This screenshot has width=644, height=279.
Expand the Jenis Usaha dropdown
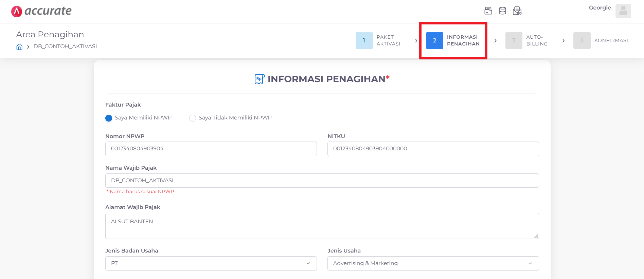[433, 263]
